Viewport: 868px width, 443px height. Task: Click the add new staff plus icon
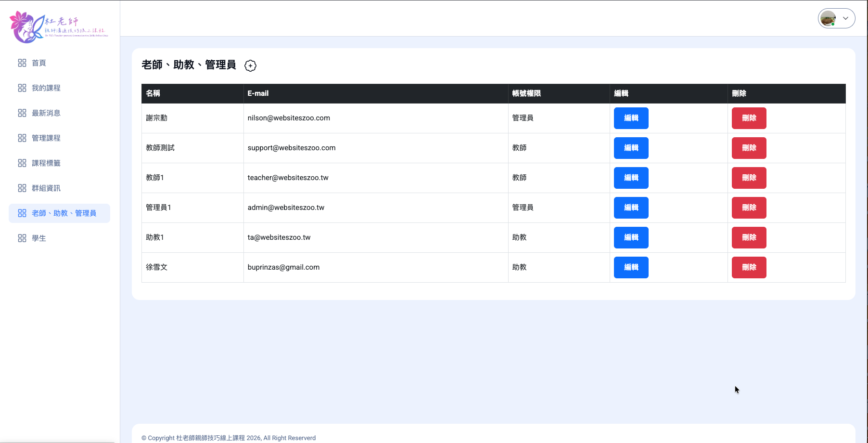tap(250, 65)
